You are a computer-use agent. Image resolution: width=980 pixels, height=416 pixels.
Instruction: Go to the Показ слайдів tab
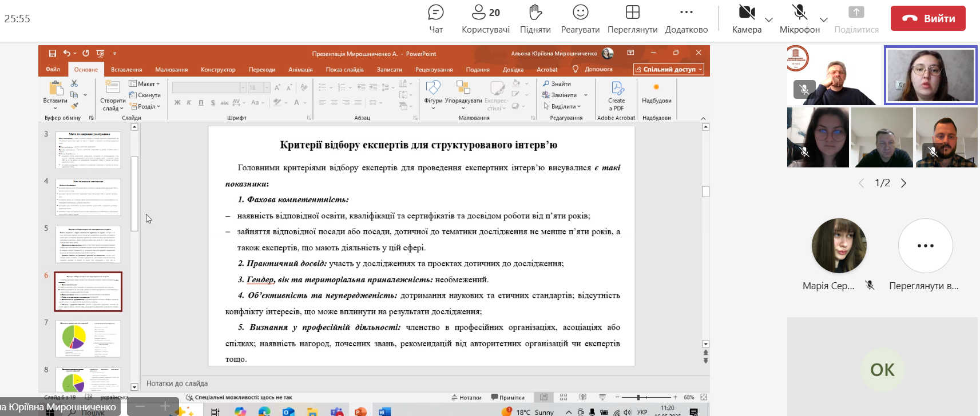pyautogui.click(x=344, y=69)
